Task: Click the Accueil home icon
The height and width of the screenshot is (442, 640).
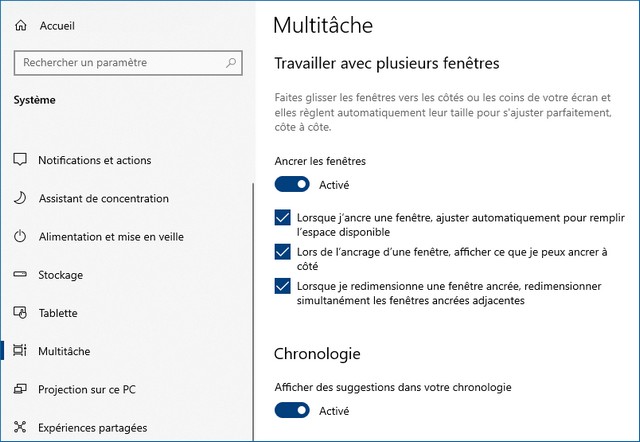Action: click(x=21, y=25)
